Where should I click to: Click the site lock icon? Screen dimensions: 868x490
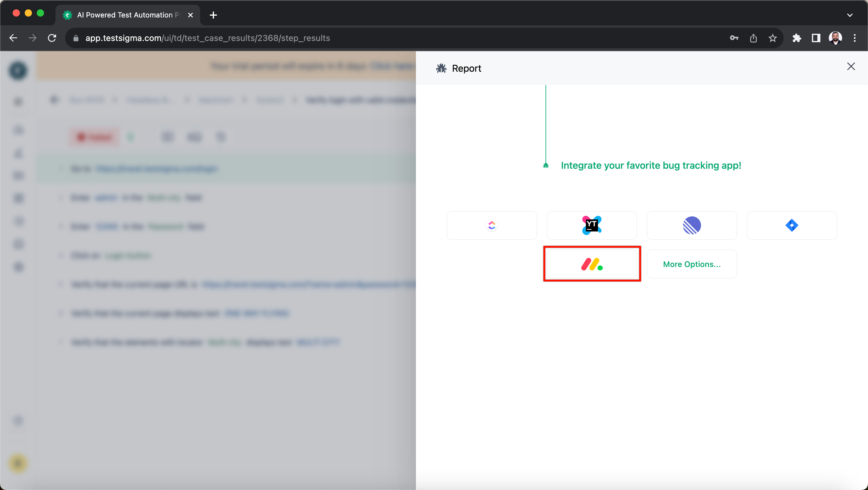pyautogui.click(x=76, y=38)
